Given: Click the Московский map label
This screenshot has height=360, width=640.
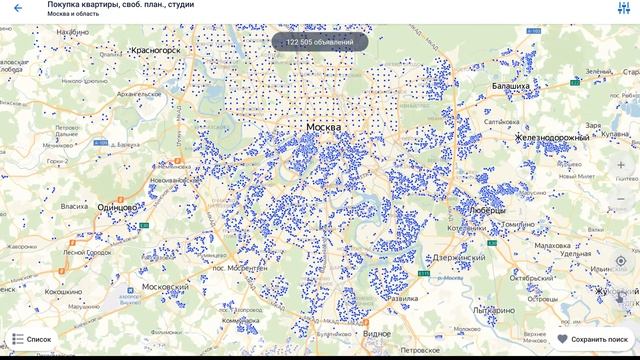Looking at the screenshot, I should point(165,287).
